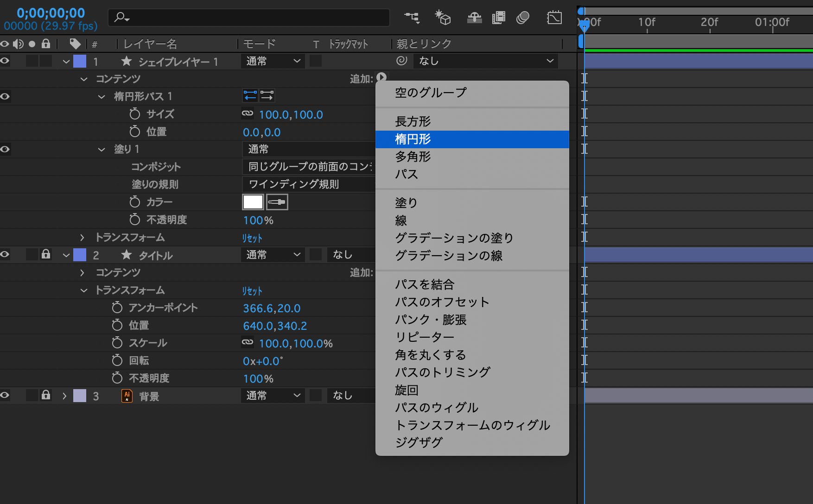Viewport: 813px width, 504px height.
Task: Enable the motion blur icon
Action: tap(523, 18)
